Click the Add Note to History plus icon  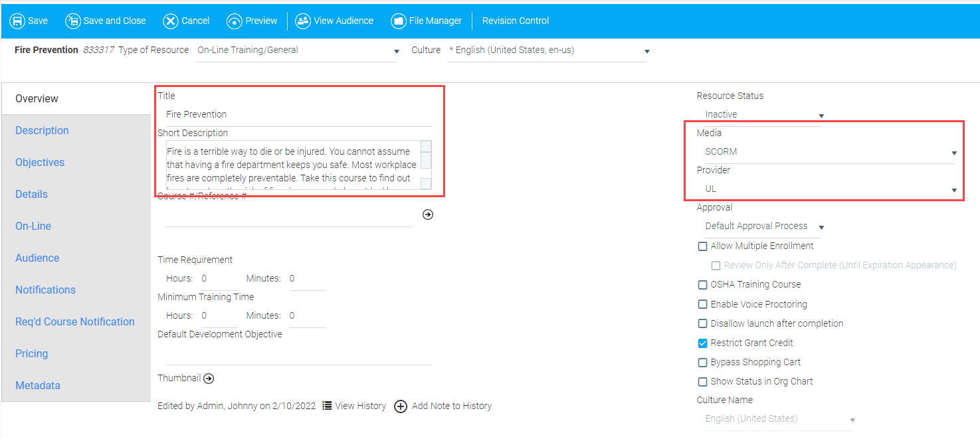pos(401,406)
